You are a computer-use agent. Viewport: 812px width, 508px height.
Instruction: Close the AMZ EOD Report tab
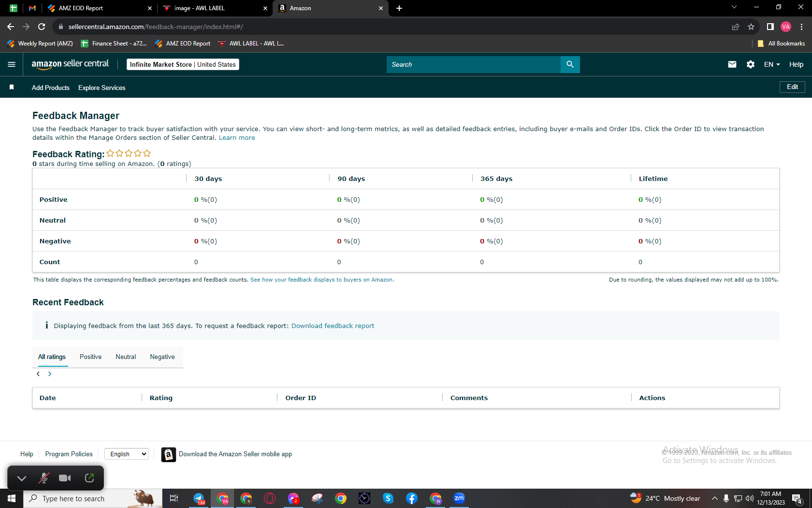coord(149,8)
